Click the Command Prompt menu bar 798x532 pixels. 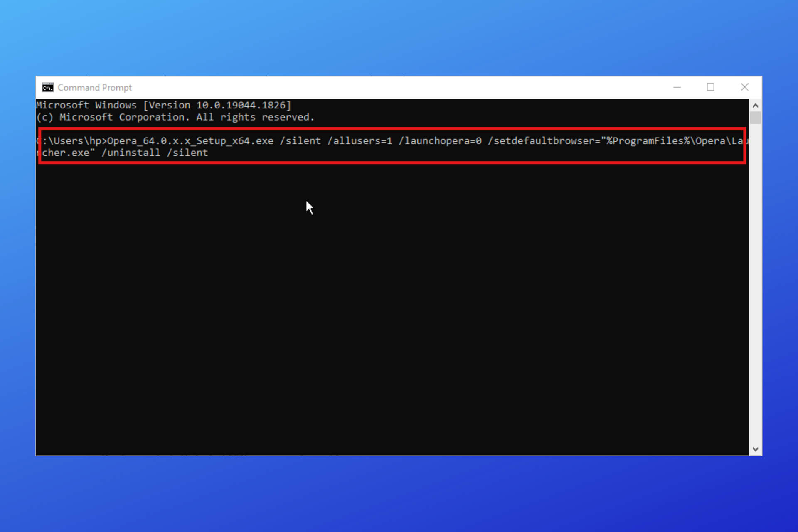click(399, 87)
